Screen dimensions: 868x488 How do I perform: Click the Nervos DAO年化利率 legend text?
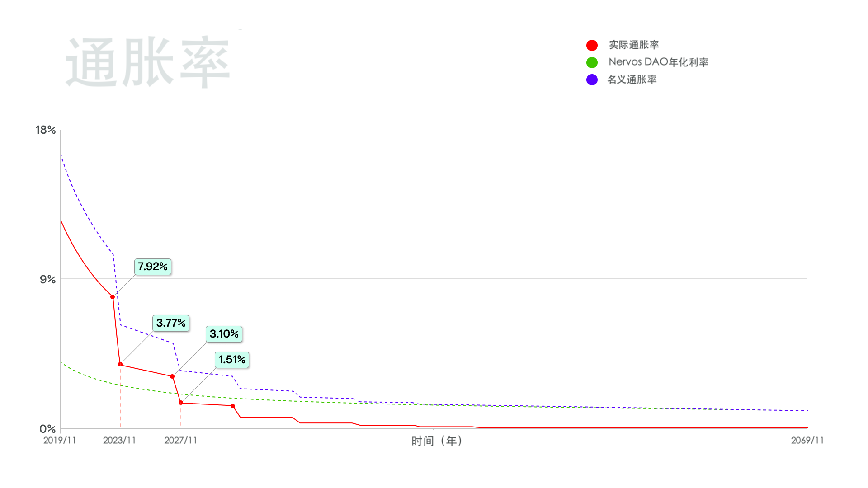tap(658, 62)
